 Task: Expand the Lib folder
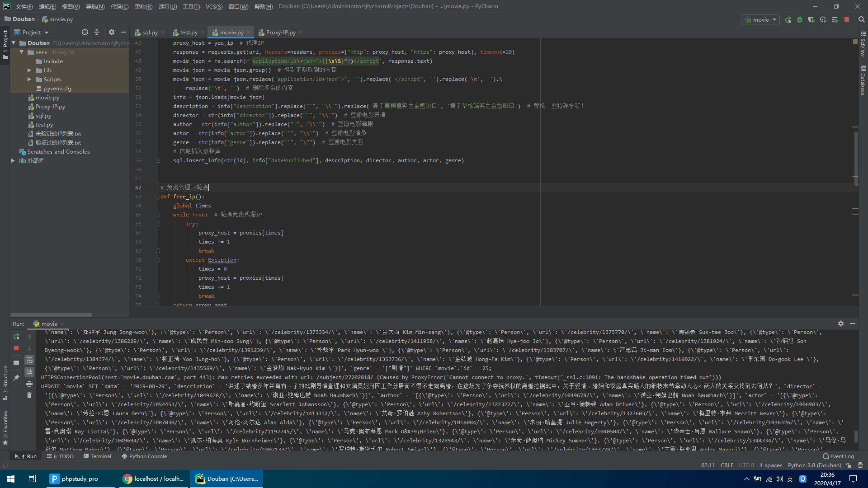pos(29,70)
